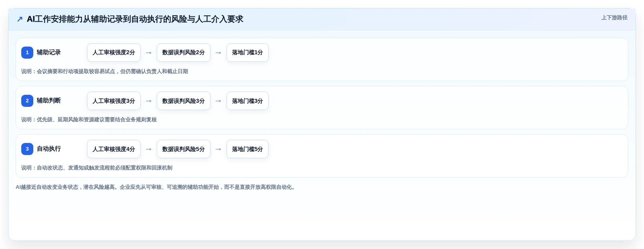The width and height of the screenshot is (644, 249).
Task: Click arrow between 人工审核强度2分 and 数据误判风险2分
Action: coord(149,53)
